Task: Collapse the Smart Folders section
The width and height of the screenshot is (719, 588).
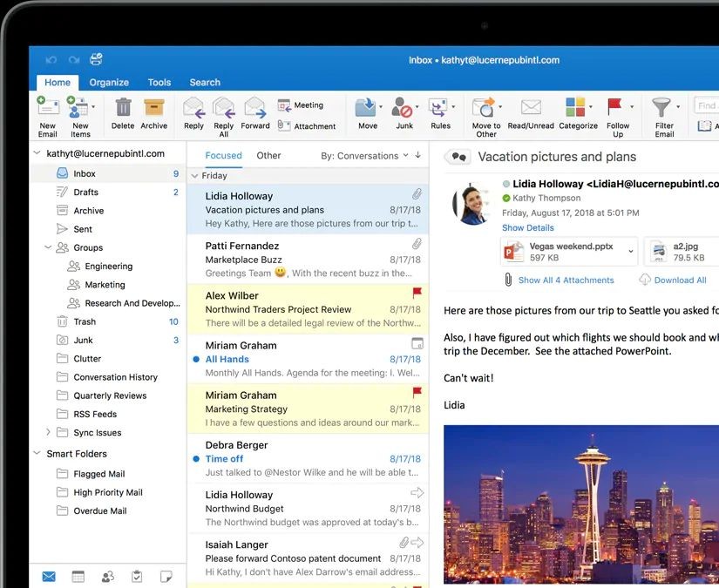Action: 37,453
